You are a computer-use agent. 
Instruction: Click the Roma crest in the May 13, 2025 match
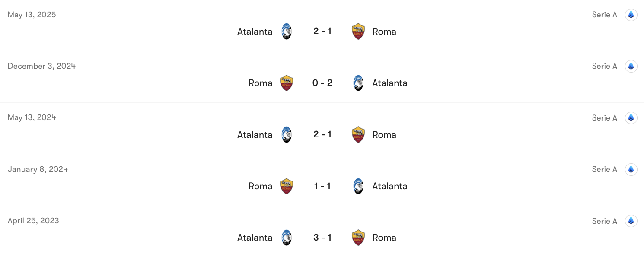pyautogui.click(x=358, y=31)
